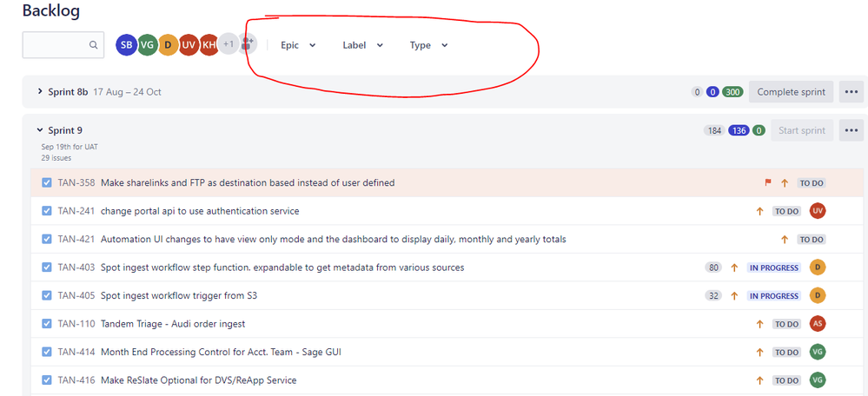Click priority arrow on TAN-241

click(759, 211)
